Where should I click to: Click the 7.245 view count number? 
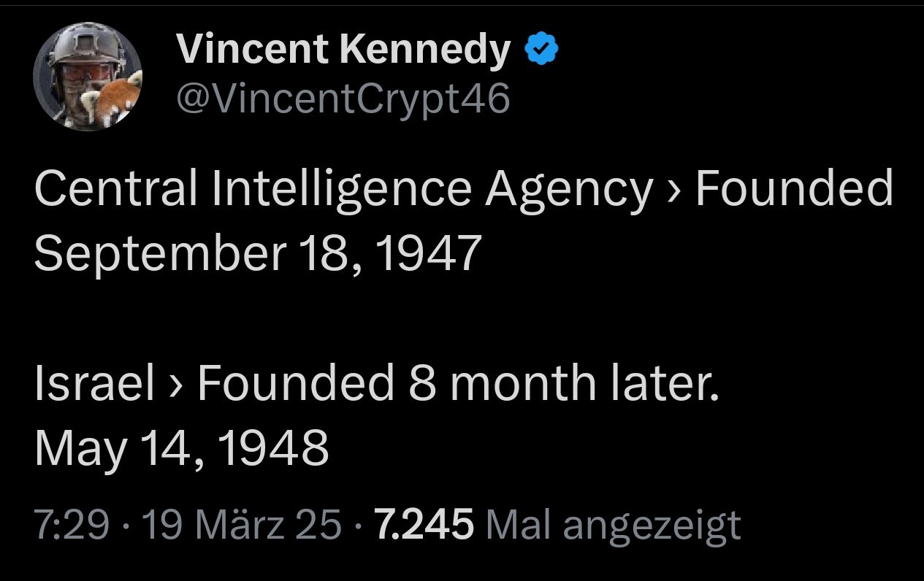[424, 524]
